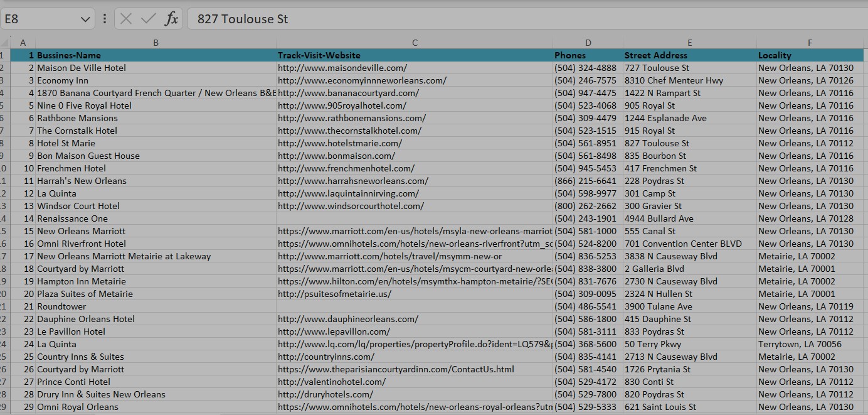Click the formula bar containing 827 Toulouse St
868x415 pixels.
527,19
